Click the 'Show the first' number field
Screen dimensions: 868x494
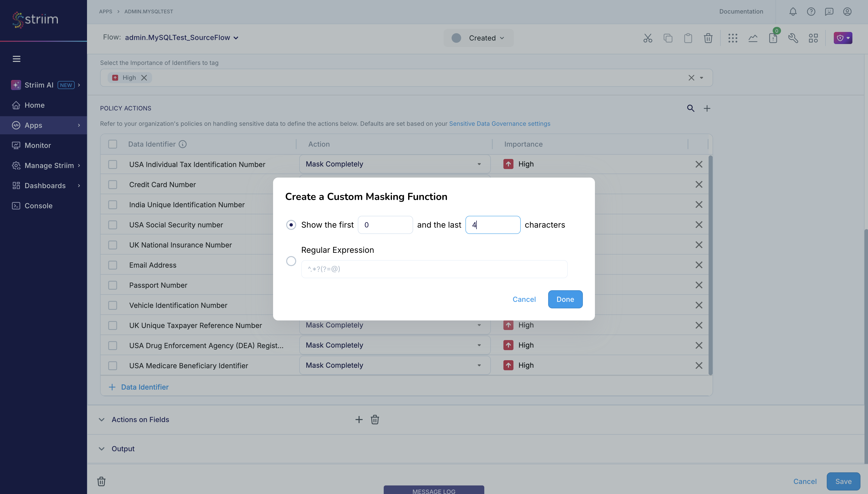click(x=385, y=225)
